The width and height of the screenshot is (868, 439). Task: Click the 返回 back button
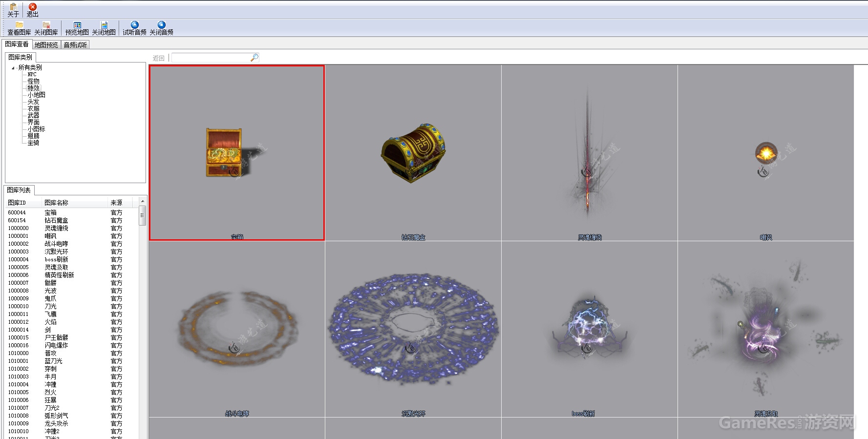(x=159, y=58)
